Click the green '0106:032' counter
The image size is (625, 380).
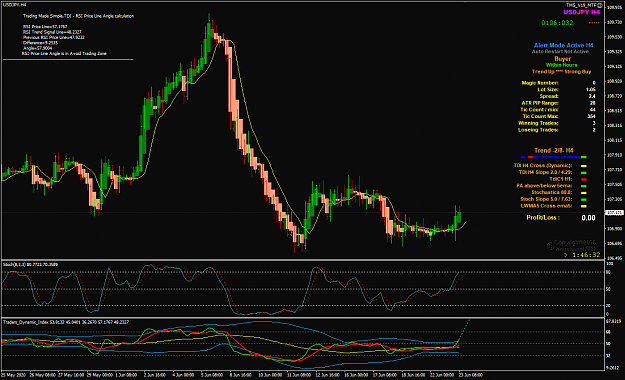[x=557, y=23]
